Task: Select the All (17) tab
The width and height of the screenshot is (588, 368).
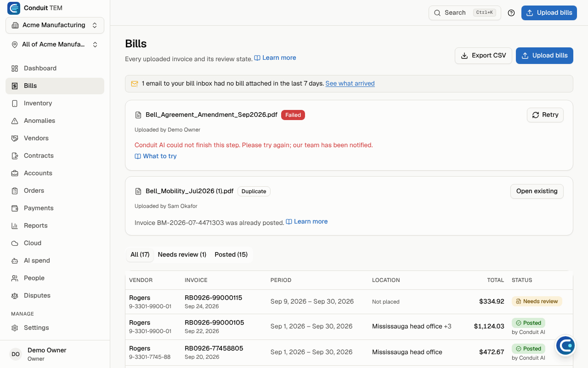Action: (x=140, y=254)
